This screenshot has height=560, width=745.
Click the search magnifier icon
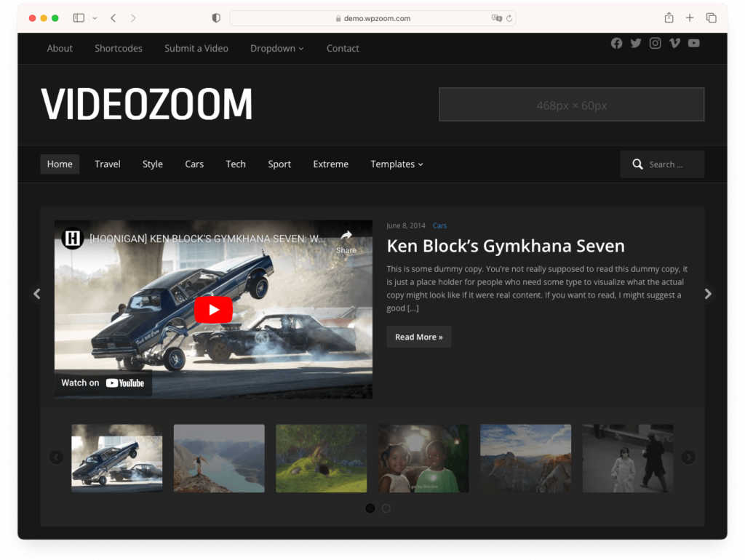point(637,164)
